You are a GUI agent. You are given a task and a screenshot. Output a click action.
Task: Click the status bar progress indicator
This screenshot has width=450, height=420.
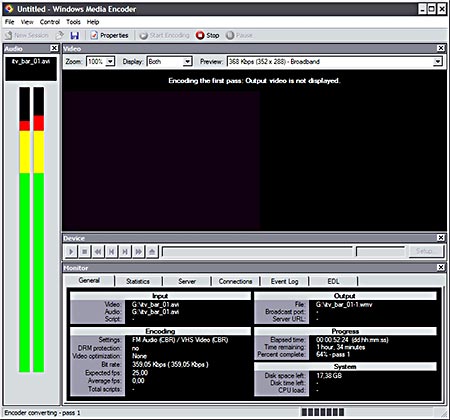323,412
